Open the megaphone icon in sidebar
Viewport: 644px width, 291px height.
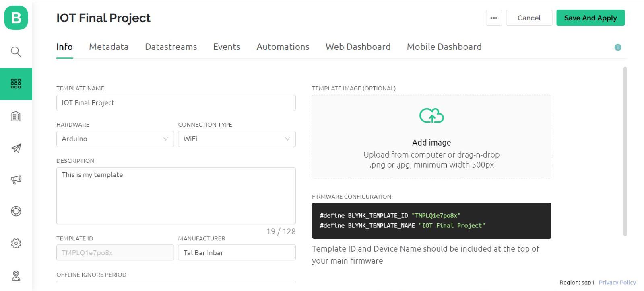coord(16,180)
